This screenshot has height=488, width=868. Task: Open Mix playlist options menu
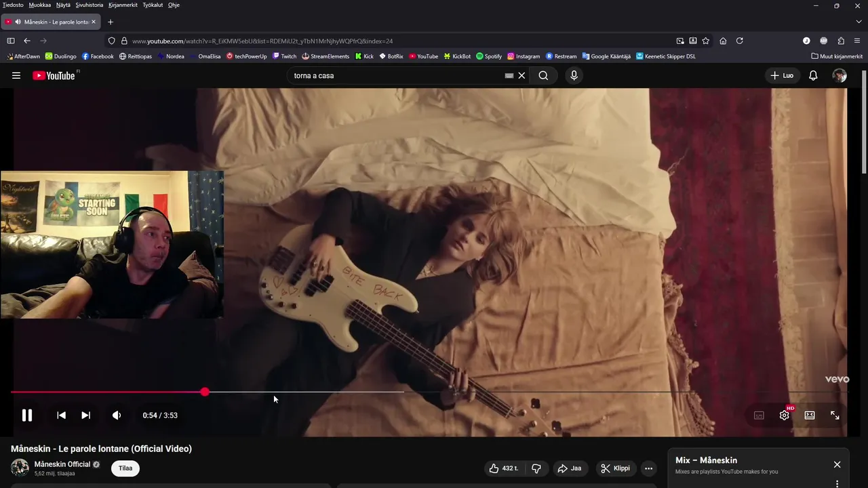[x=837, y=484]
